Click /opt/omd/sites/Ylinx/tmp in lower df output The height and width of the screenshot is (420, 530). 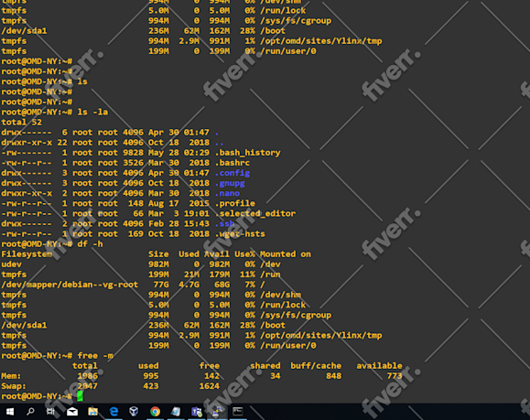[320, 335]
